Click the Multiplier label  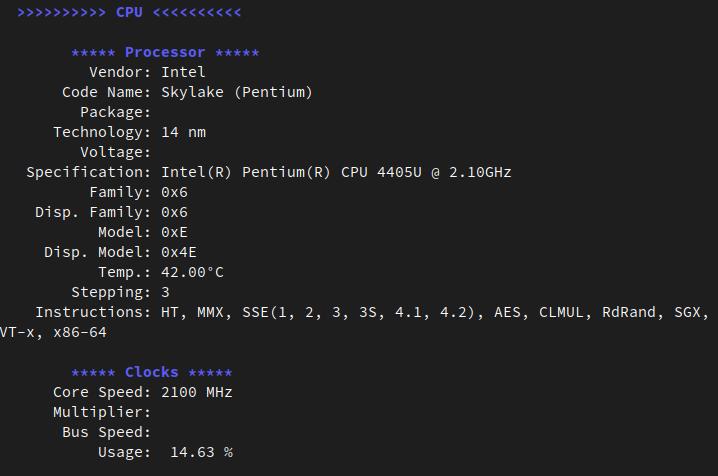click(x=102, y=412)
